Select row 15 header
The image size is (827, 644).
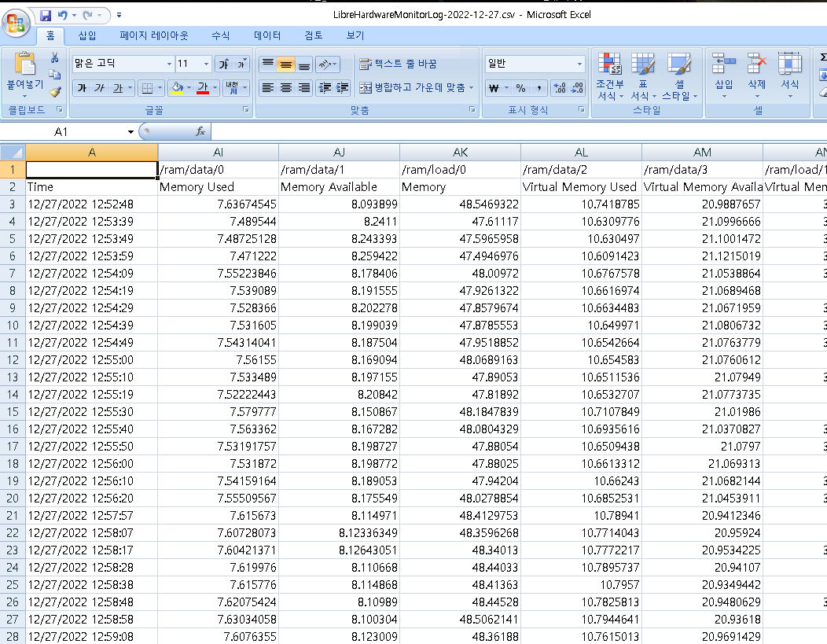(x=13, y=412)
